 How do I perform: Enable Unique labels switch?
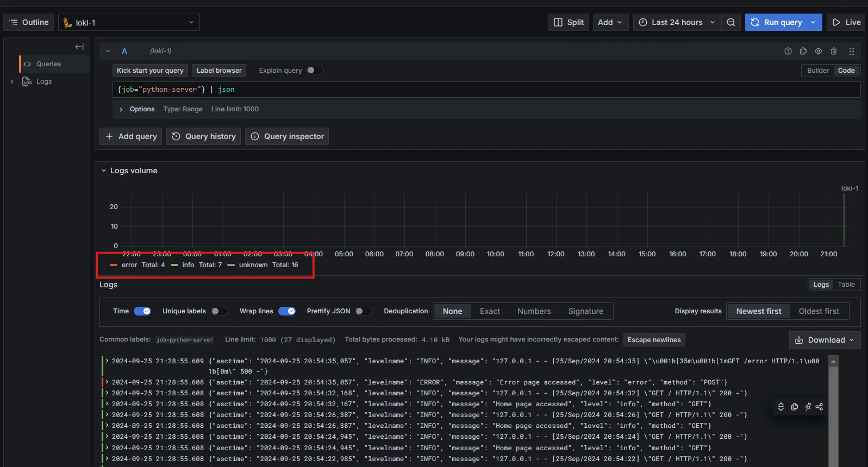click(219, 311)
